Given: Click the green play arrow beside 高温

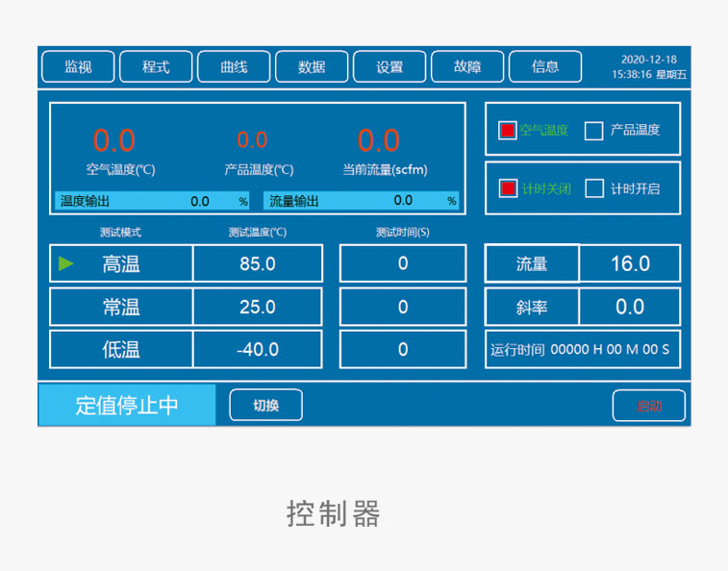Looking at the screenshot, I should coord(66,263).
